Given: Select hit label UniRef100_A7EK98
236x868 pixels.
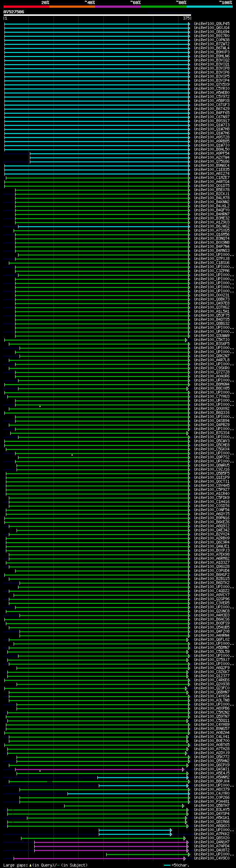Looking at the screenshot, I should click(x=212, y=555).
